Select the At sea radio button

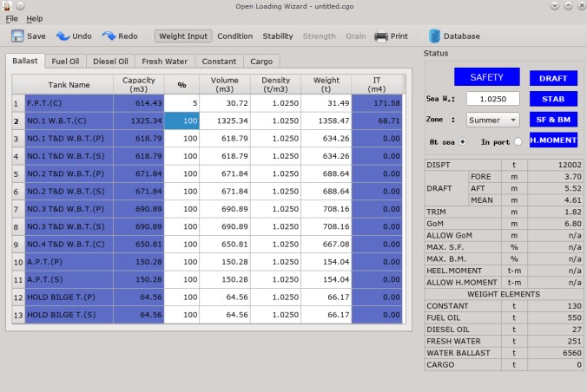[463, 141]
